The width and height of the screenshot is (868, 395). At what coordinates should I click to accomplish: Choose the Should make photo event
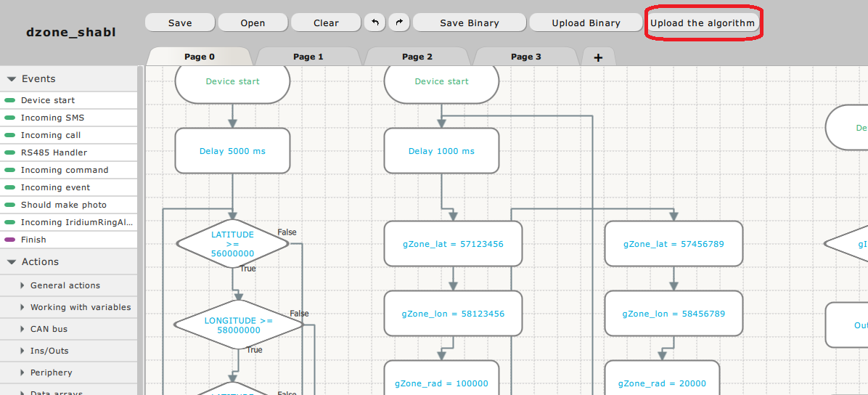point(63,205)
